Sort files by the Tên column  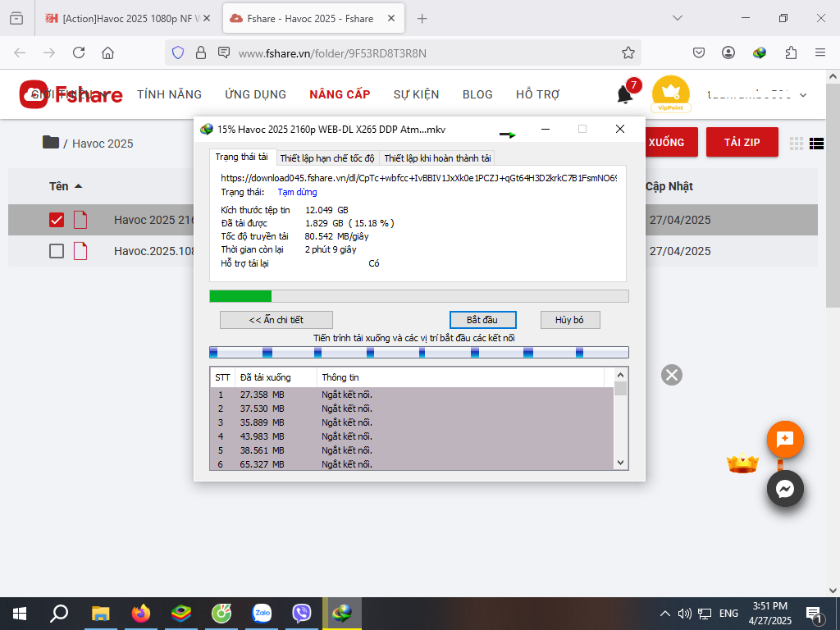(66, 186)
